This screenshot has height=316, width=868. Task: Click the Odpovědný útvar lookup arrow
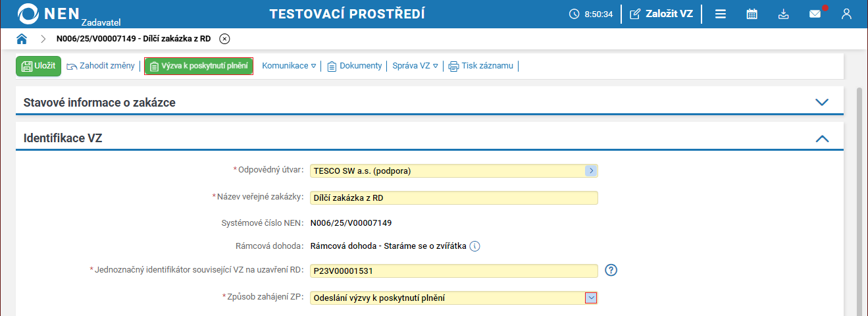591,171
